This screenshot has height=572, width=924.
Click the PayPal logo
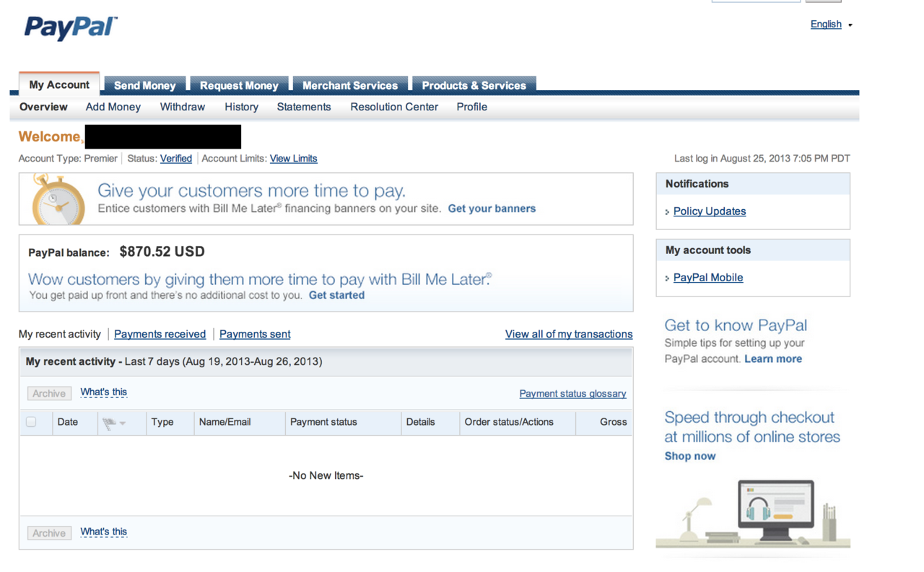click(70, 28)
